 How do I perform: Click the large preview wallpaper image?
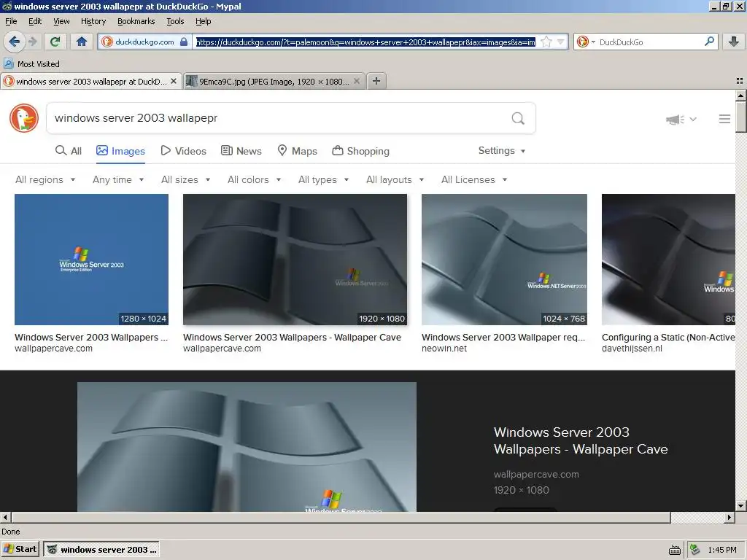(x=247, y=447)
